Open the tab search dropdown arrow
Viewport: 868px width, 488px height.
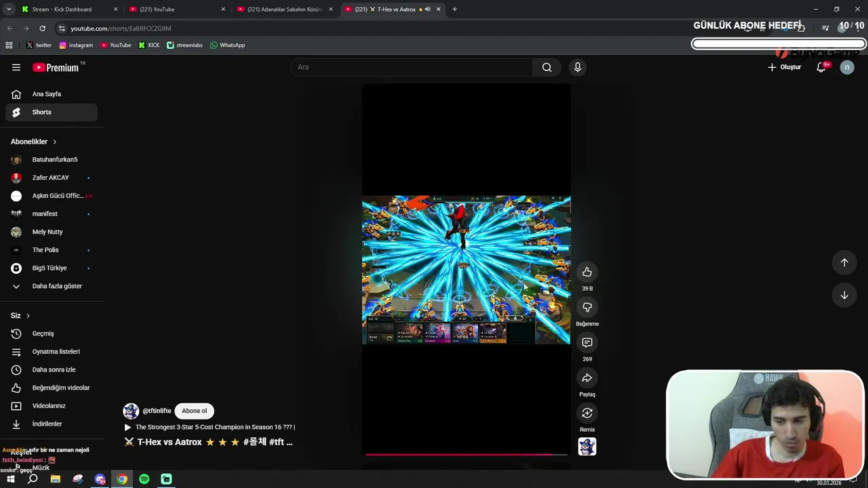coord(9,9)
